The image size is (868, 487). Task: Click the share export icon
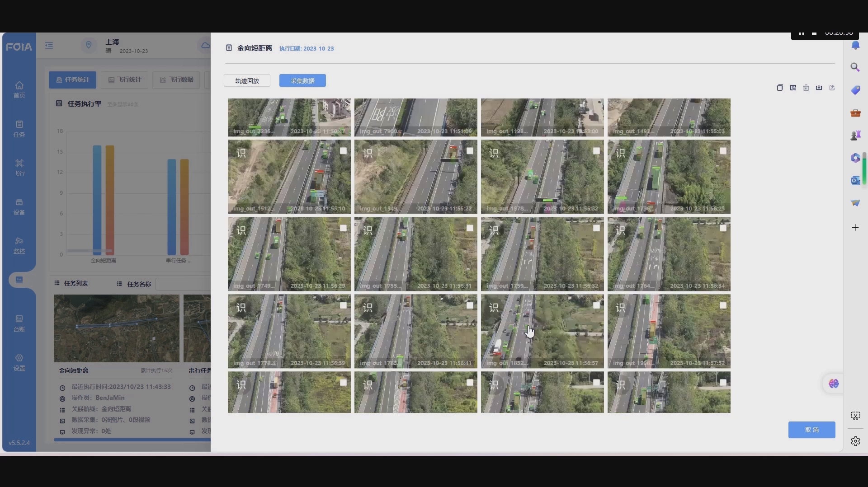click(x=832, y=88)
